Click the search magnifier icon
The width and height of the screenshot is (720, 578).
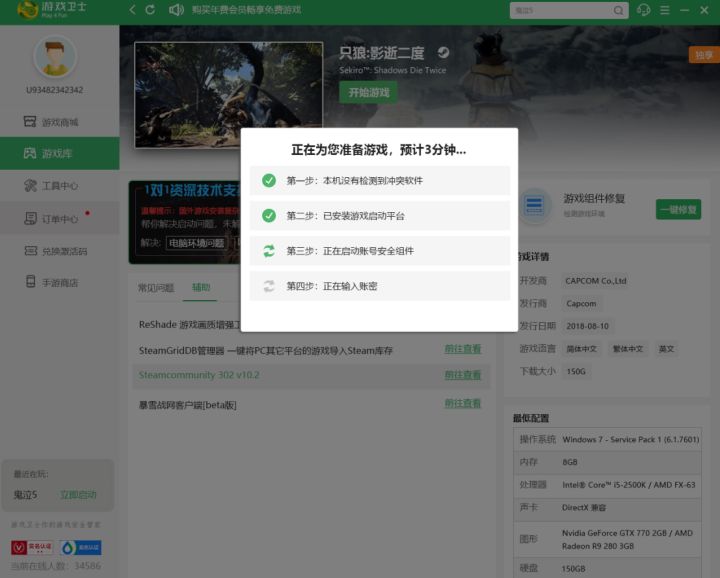point(619,10)
